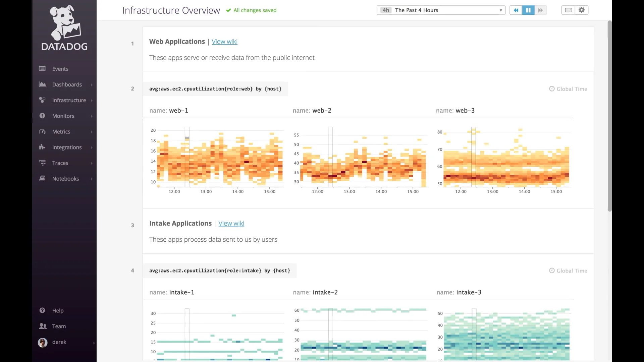Click the Infrastructure hexagons icon
This screenshot has width=644, height=362.
(x=42, y=100)
